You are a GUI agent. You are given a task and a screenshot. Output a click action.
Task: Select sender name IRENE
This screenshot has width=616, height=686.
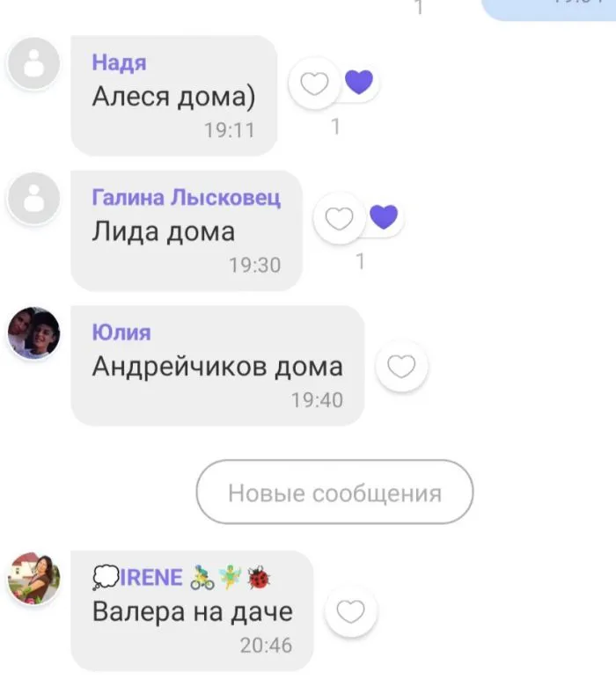coord(150,577)
